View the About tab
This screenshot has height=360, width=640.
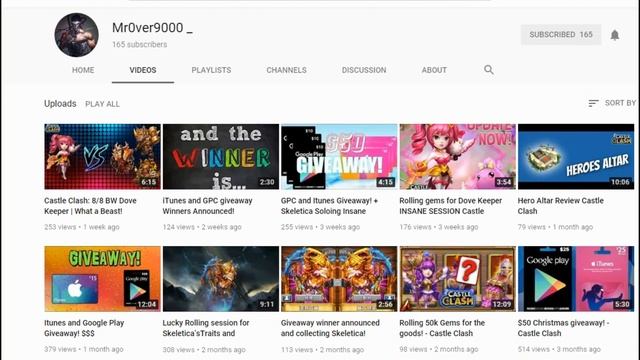click(434, 70)
